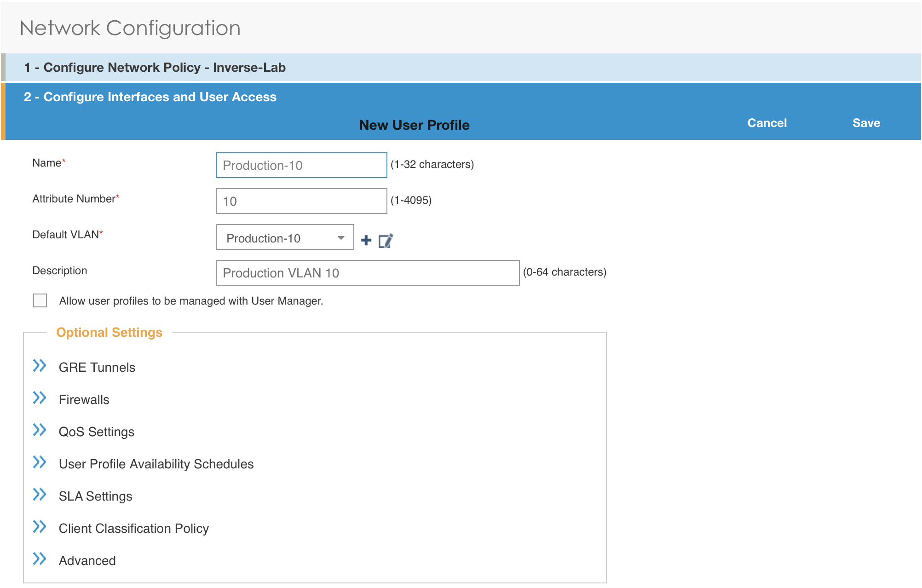The image size is (922, 588).
Task: Click the SLA Settings chevron icon
Action: [40, 495]
